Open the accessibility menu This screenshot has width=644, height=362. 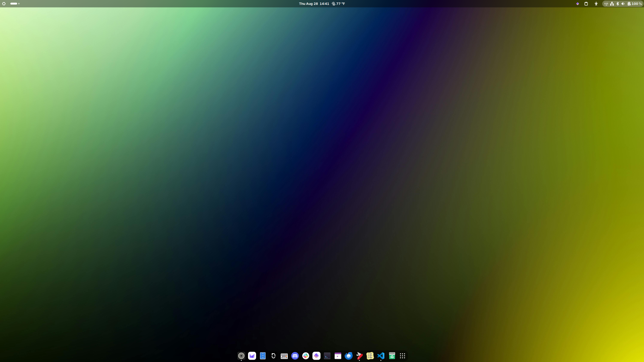(596, 4)
